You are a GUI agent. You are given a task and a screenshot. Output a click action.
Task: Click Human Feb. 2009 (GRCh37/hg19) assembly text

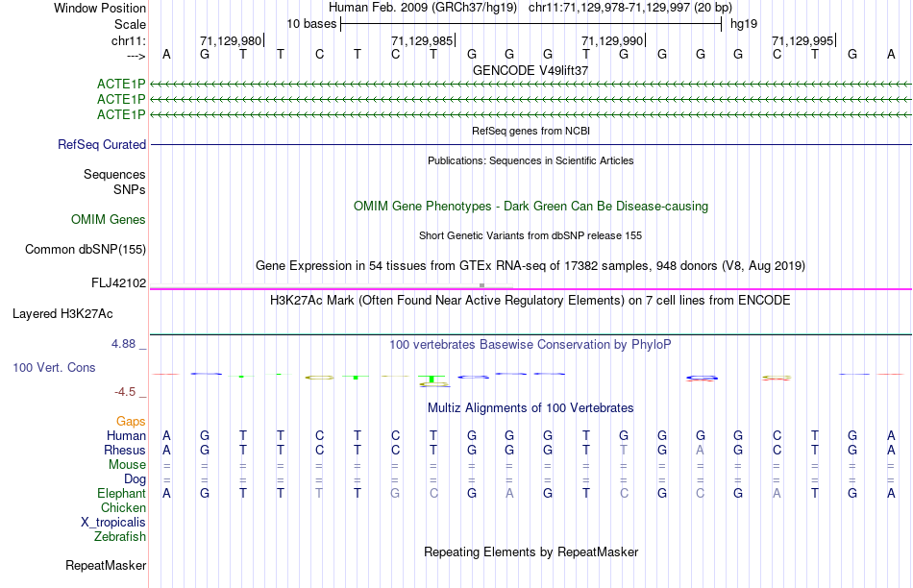[x=423, y=8]
